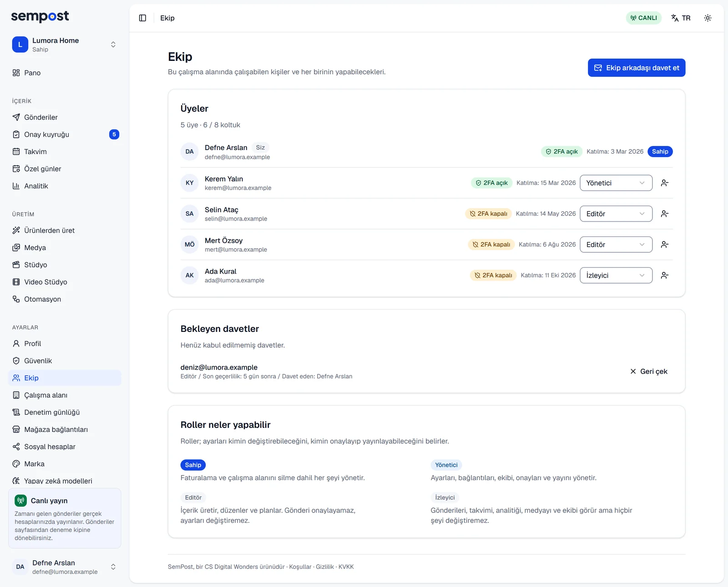Open Özel günler sidebar item
Image resolution: width=728 pixels, height=587 pixels.
point(65,169)
